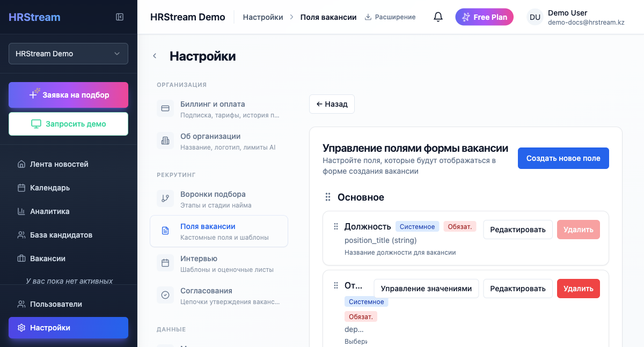
Task: Click the Согласования checkmark icon
Action: pyautogui.click(x=165, y=295)
